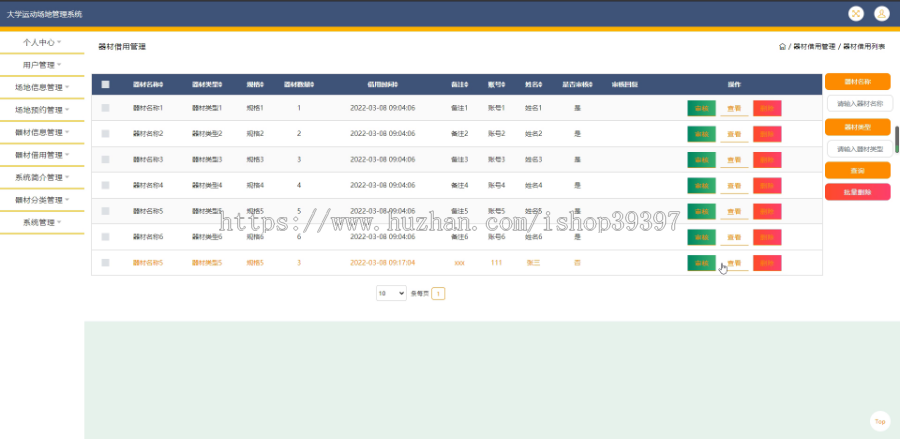
Task: Delete 张三's row with red button
Action: click(767, 263)
